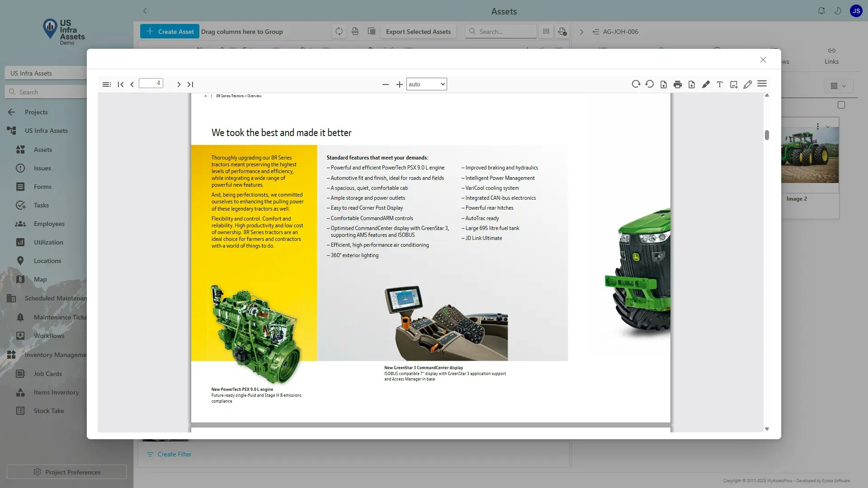Click the AG-JOH-006 menu lines icon
Image resolution: width=868 pixels, height=488 pixels.
click(x=596, y=32)
